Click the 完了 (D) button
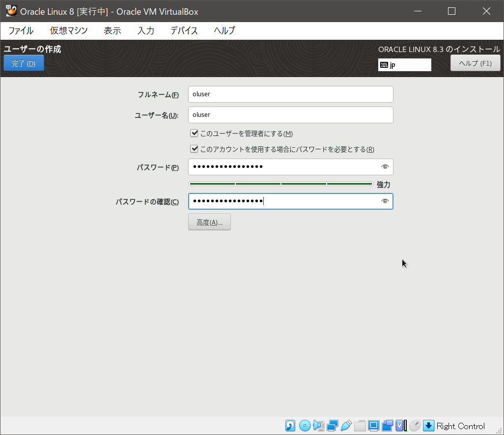The image size is (504, 435). 24,63
